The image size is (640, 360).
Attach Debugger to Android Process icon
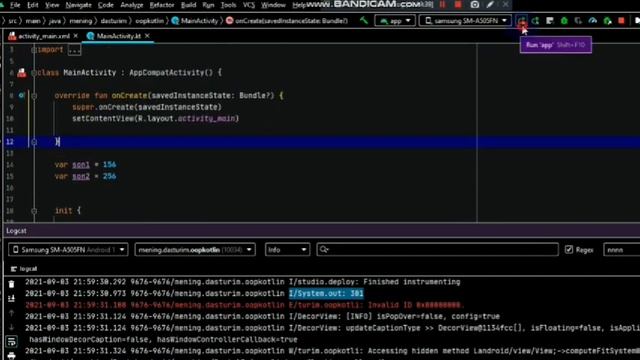pos(607,20)
